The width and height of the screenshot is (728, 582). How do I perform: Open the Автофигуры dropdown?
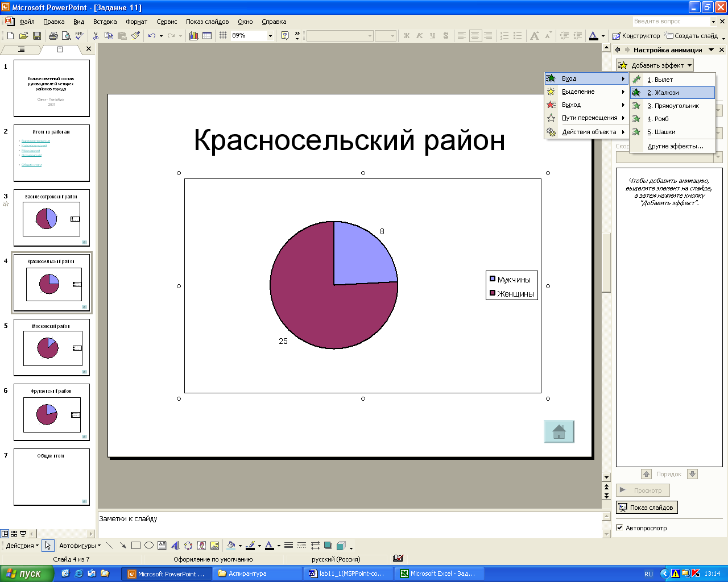coord(80,546)
